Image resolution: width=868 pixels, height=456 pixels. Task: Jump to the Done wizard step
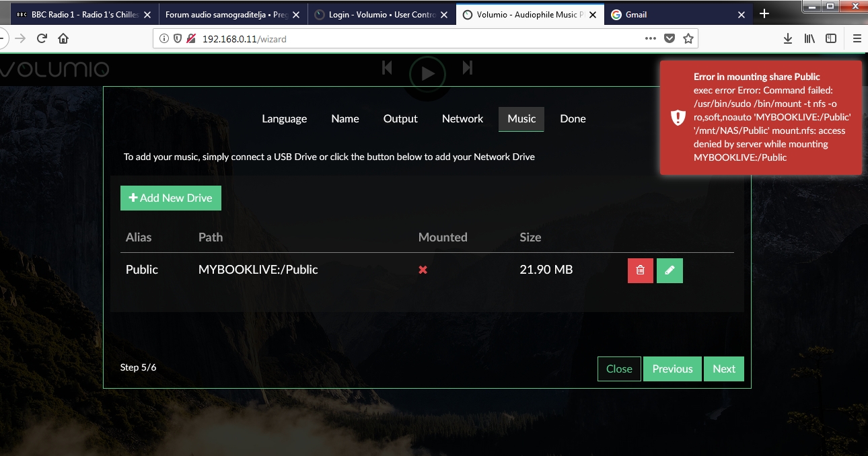click(x=573, y=119)
